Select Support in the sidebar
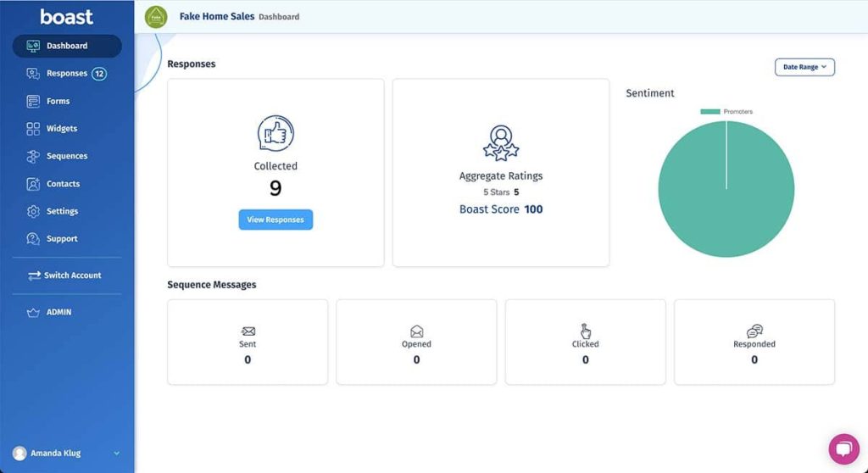Viewport: 868px width, 473px height. tap(62, 239)
